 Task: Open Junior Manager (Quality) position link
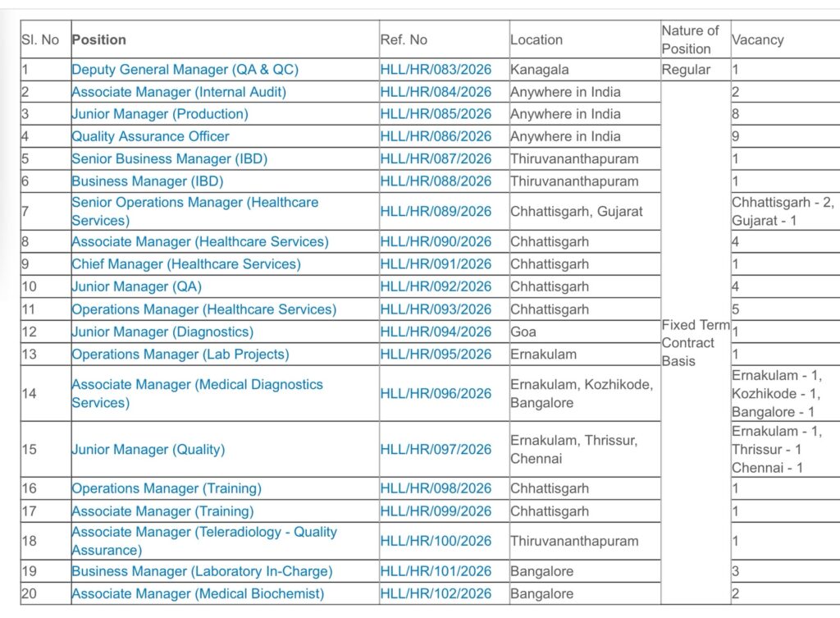tap(148, 449)
